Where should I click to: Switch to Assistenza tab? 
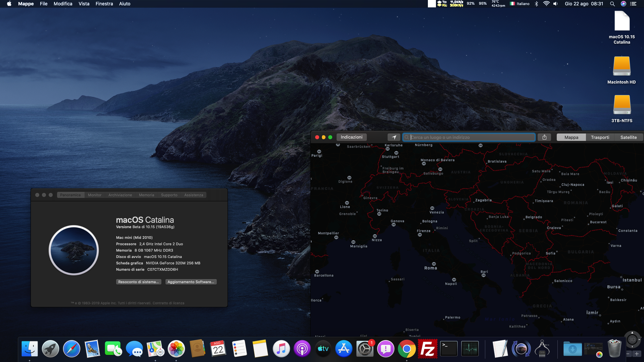coord(194,195)
